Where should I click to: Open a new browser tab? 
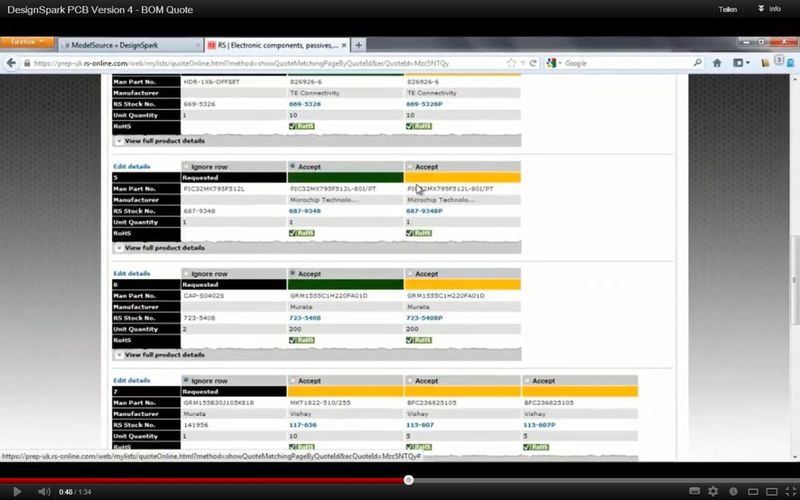pos(358,45)
